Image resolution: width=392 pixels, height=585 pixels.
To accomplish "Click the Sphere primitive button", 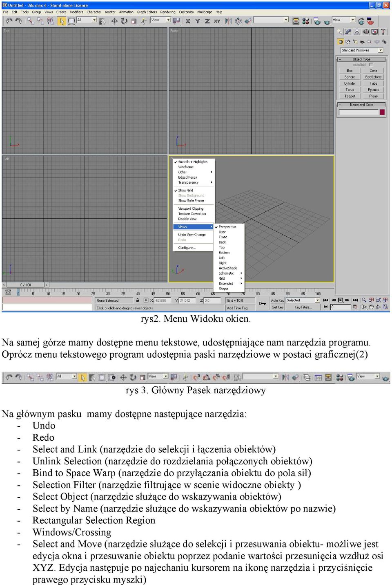I will click(x=350, y=77).
